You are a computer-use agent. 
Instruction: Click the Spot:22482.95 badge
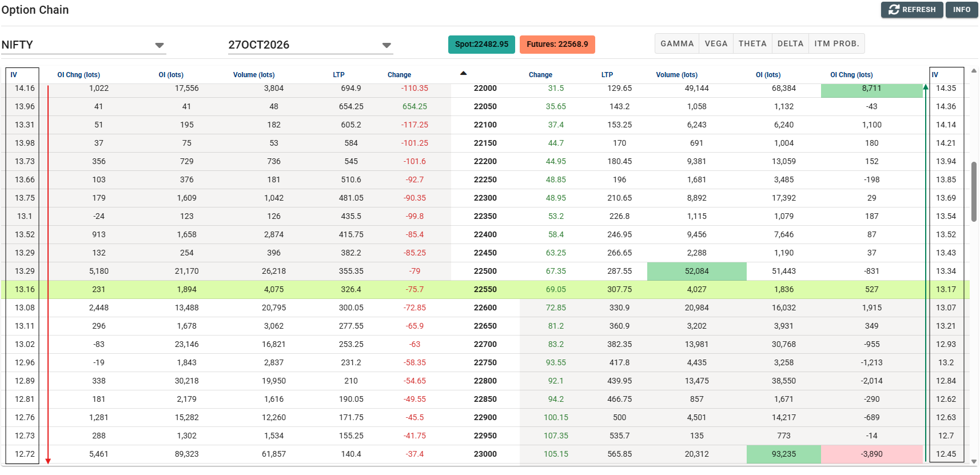[x=481, y=44]
